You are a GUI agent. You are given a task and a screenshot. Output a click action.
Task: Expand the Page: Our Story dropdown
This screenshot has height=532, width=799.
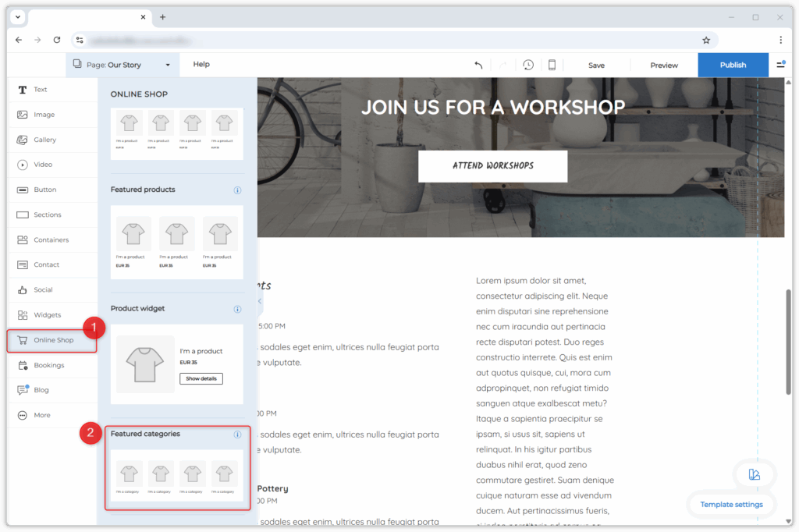click(x=123, y=65)
